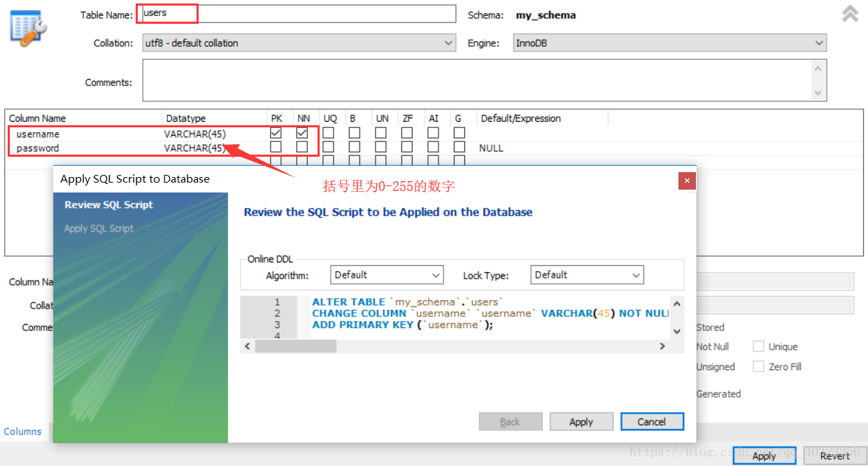Select Apply SQL Script step in sidebar

point(99,229)
